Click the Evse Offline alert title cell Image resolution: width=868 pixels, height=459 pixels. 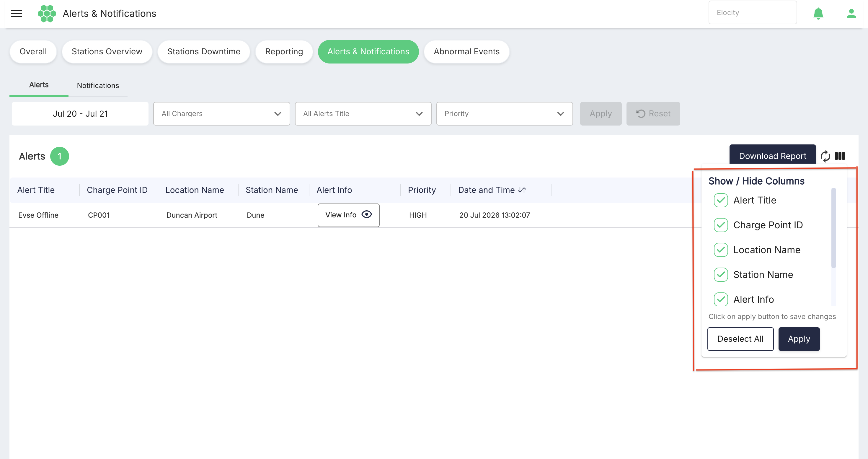[x=38, y=215]
